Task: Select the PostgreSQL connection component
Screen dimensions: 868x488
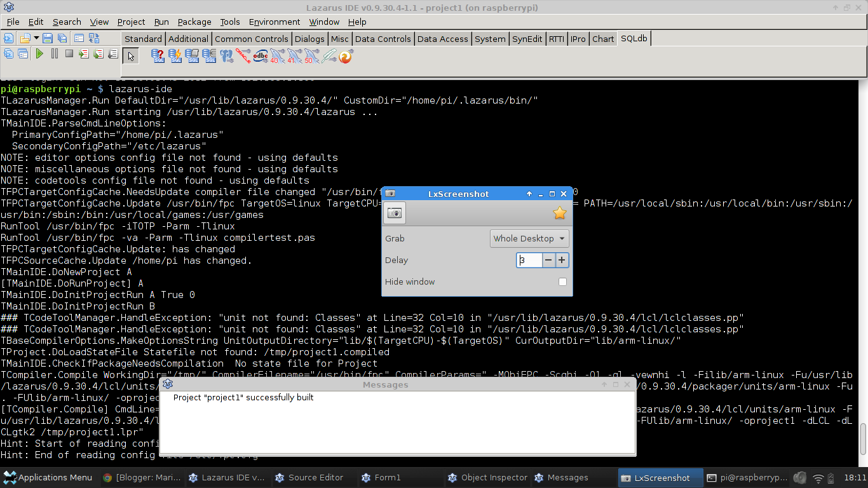Action: 227,56
